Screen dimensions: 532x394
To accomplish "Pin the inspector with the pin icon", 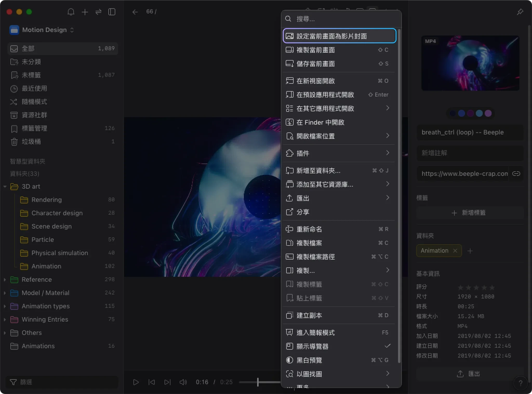I will click(520, 12).
